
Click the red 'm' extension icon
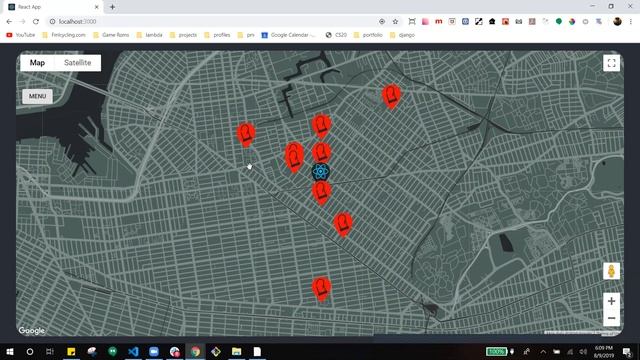[438, 22]
